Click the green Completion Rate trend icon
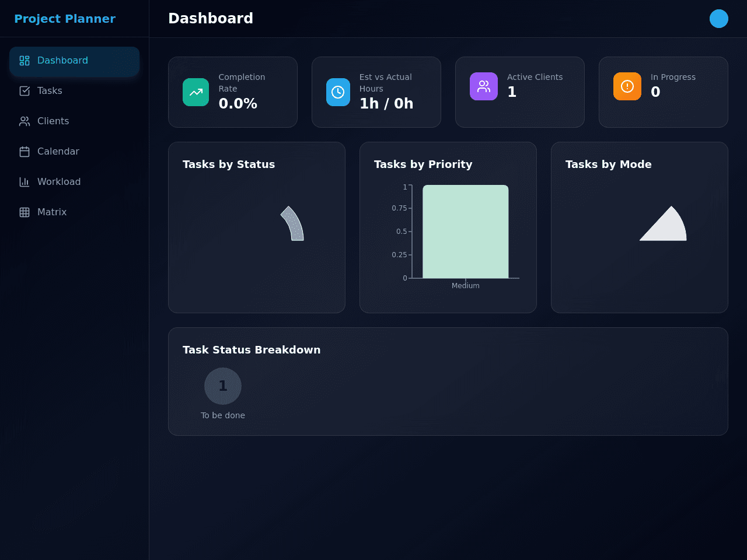747x560 pixels. click(x=196, y=92)
